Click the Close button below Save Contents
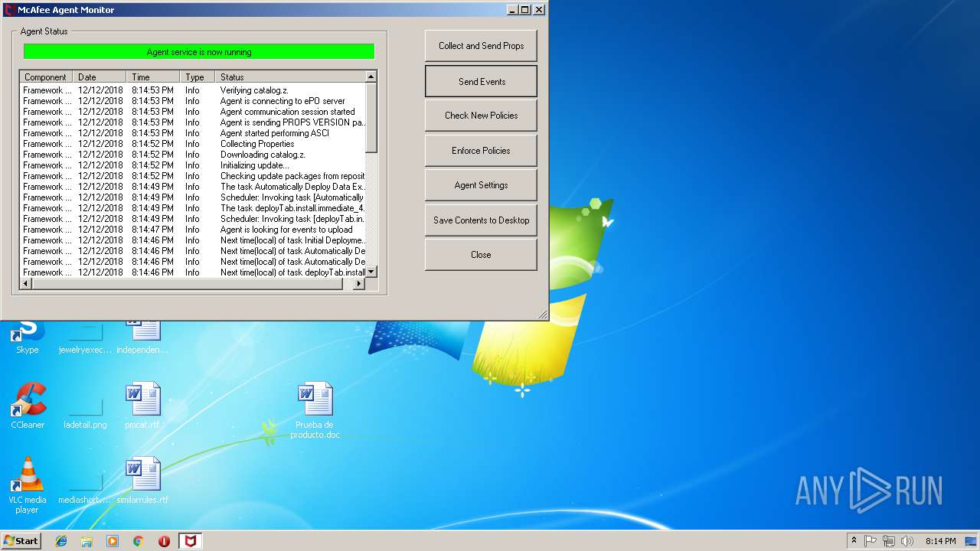This screenshot has width=980, height=551. click(x=481, y=255)
